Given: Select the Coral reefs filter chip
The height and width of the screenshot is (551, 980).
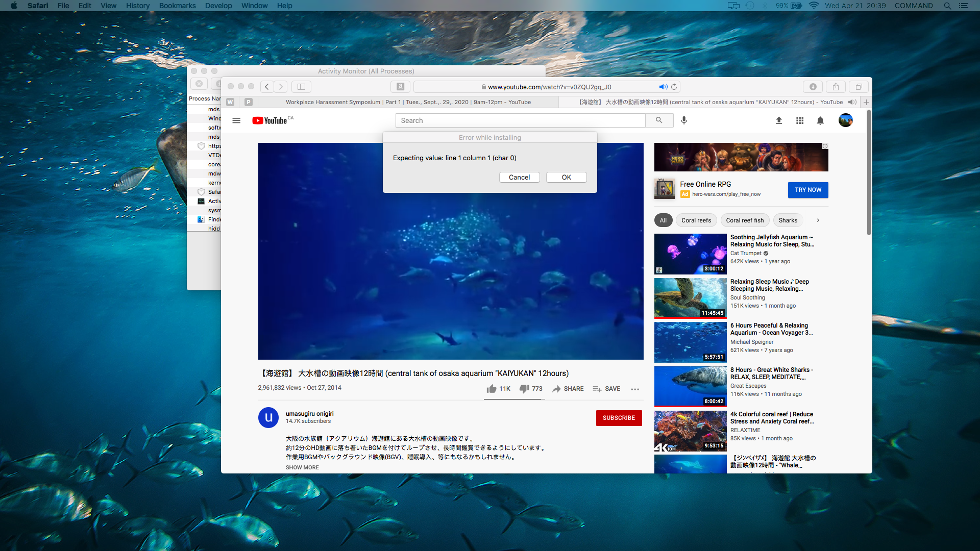Looking at the screenshot, I should coord(696,220).
